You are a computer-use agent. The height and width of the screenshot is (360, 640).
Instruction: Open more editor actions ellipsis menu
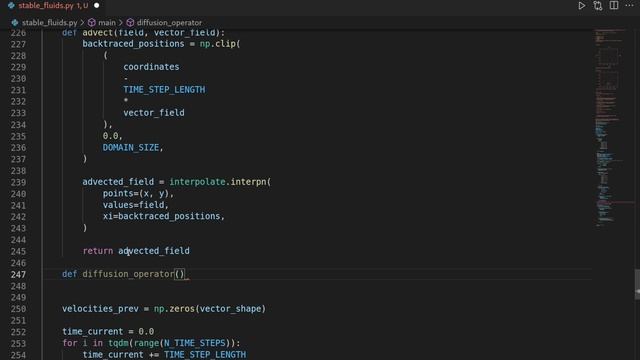click(x=630, y=5)
